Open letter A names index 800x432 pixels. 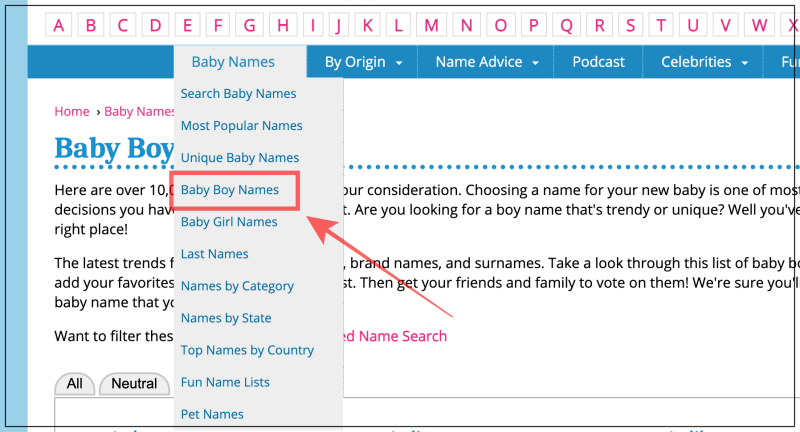[x=59, y=25]
